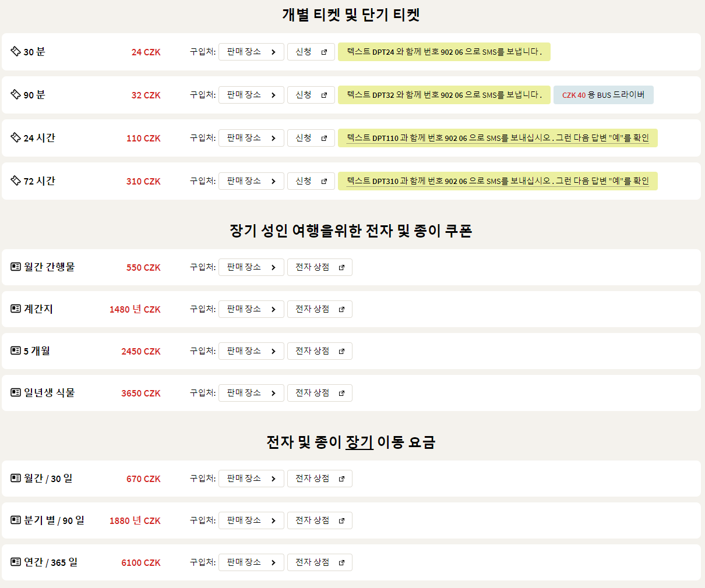Click the DPT110 SMS instruction note
705x588 pixels.
tap(498, 138)
